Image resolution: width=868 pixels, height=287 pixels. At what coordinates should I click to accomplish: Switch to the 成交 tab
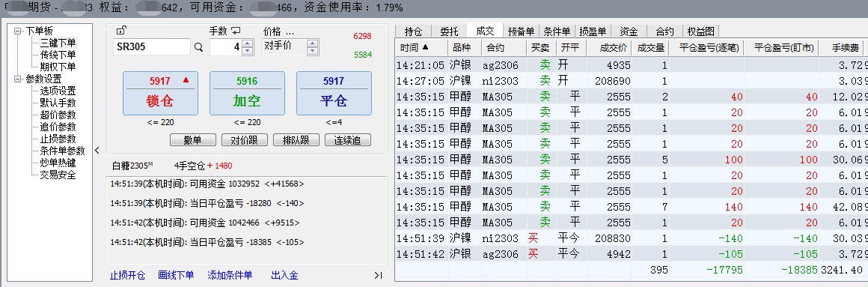484,31
